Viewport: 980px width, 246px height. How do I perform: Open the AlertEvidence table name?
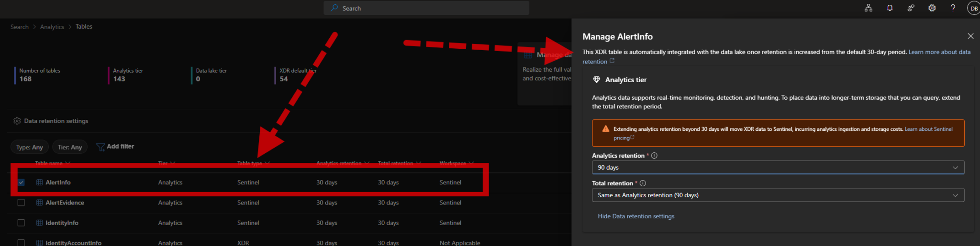click(65, 203)
